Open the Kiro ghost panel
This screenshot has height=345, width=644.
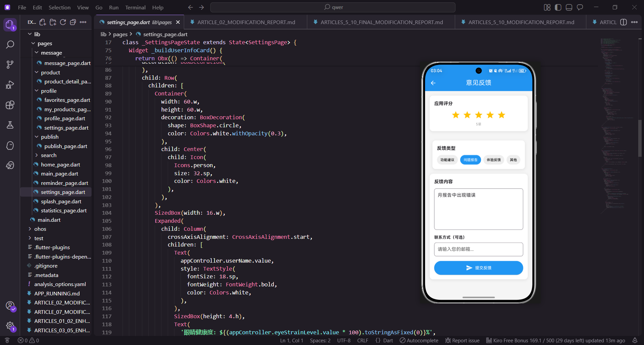click(10, 145)
